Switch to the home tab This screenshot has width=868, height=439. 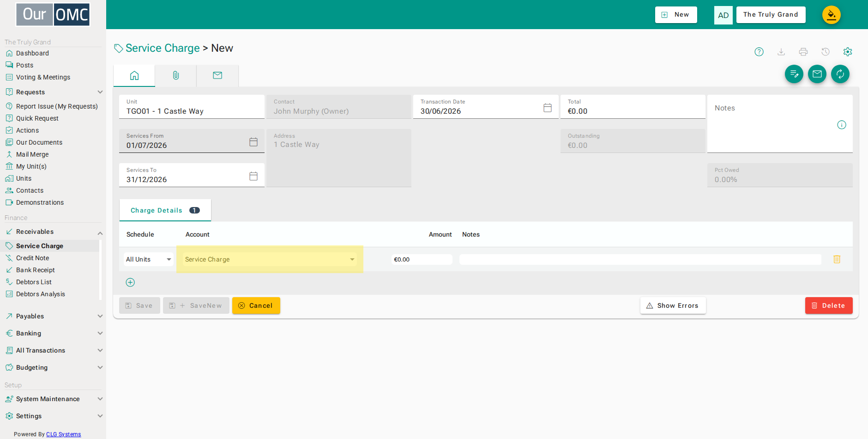coord(134,76)
